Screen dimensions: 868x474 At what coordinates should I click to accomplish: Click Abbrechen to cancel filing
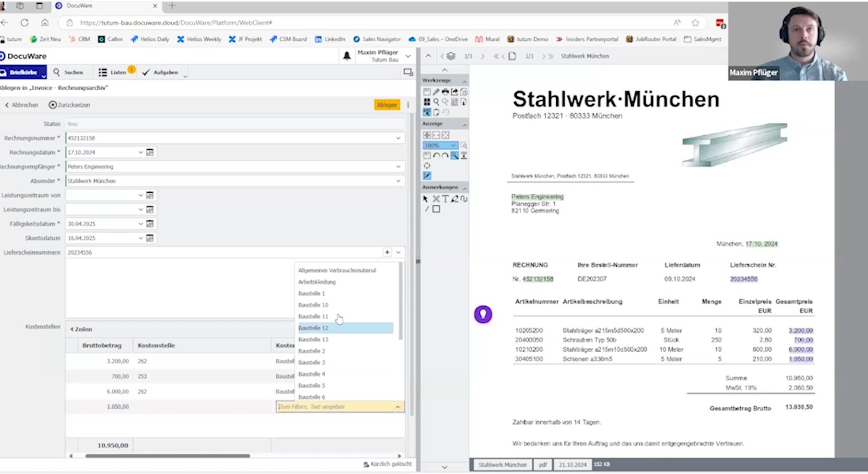[21, 105]
